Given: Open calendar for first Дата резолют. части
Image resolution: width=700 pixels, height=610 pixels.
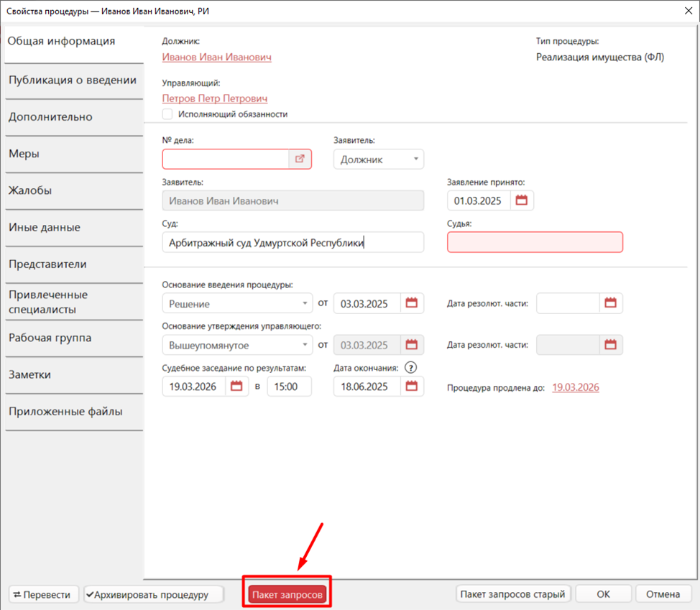Looking at the screenshot, I should pyautogui.click(x=610, y=303).
